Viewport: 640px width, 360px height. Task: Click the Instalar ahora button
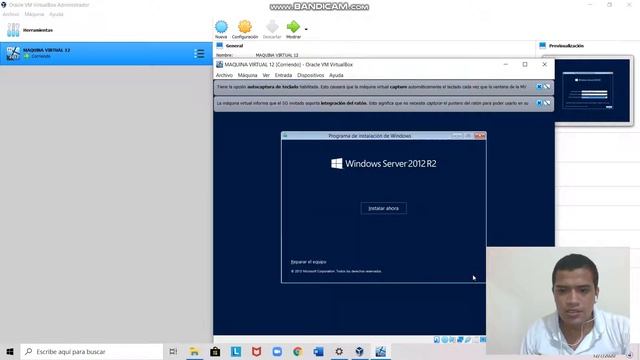tap(384, 208)
